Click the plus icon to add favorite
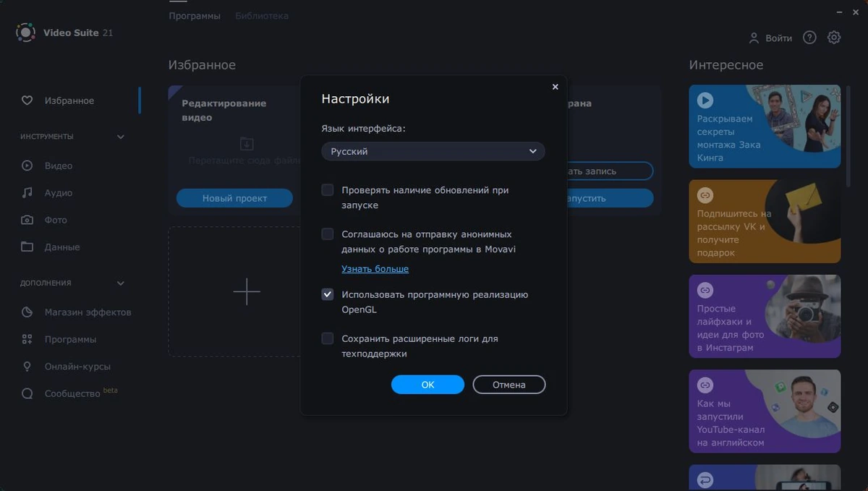868x491 pixels. click(247, 291)
